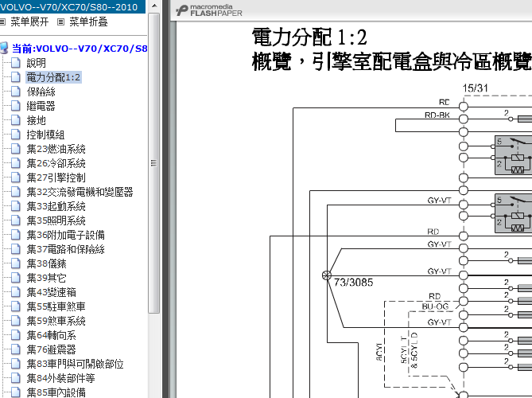Open 集27引擎控制 in the tree
Viewport: 532px width, 398px height.
56,178
